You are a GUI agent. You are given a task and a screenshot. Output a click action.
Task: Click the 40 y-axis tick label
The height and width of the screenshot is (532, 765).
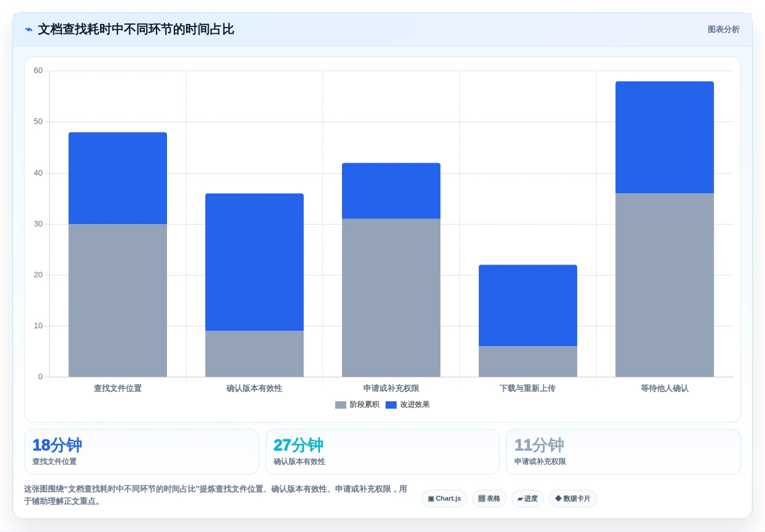(x=38, y=173)
